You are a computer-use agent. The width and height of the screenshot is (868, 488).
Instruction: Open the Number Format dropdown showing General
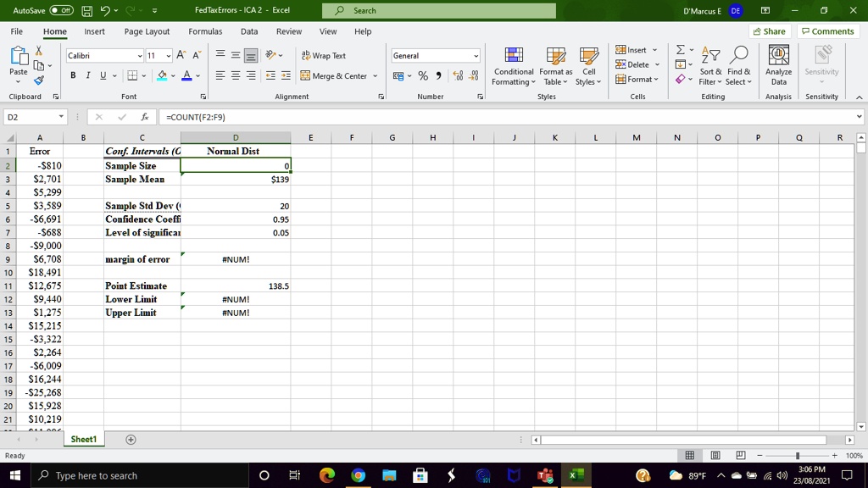[x=434, y=55]
